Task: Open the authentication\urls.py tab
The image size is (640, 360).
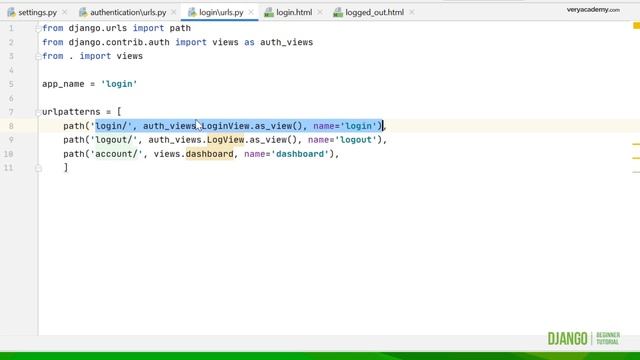Action: (x=128, y=13)
